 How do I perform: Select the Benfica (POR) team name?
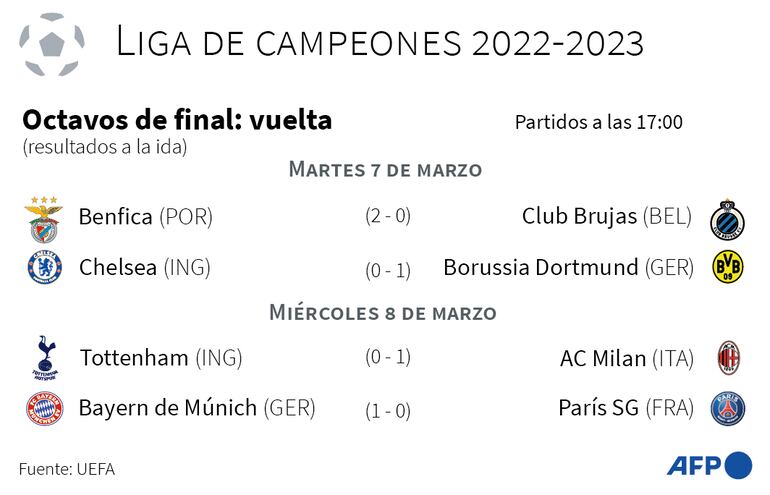[x=145, y=216]
